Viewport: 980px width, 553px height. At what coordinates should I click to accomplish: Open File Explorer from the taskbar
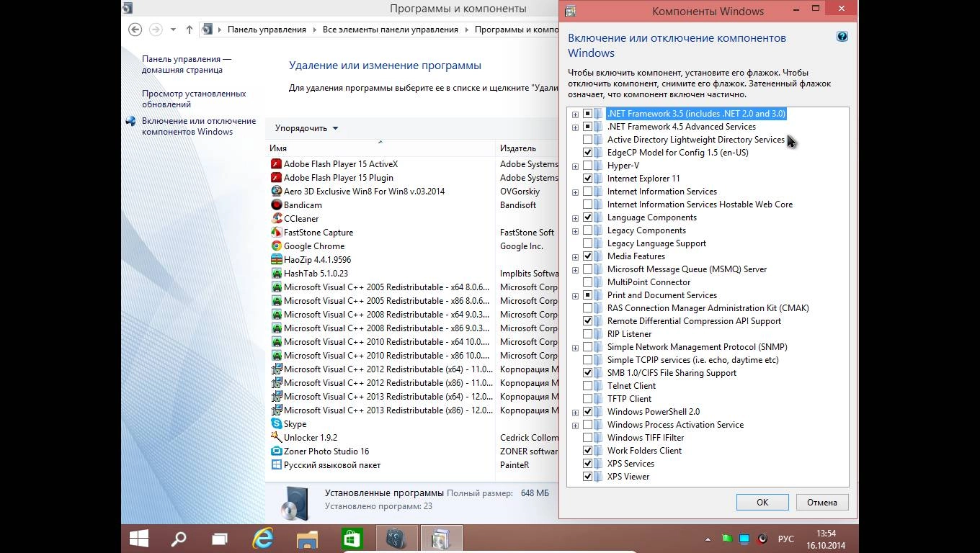tap(307, 539)
